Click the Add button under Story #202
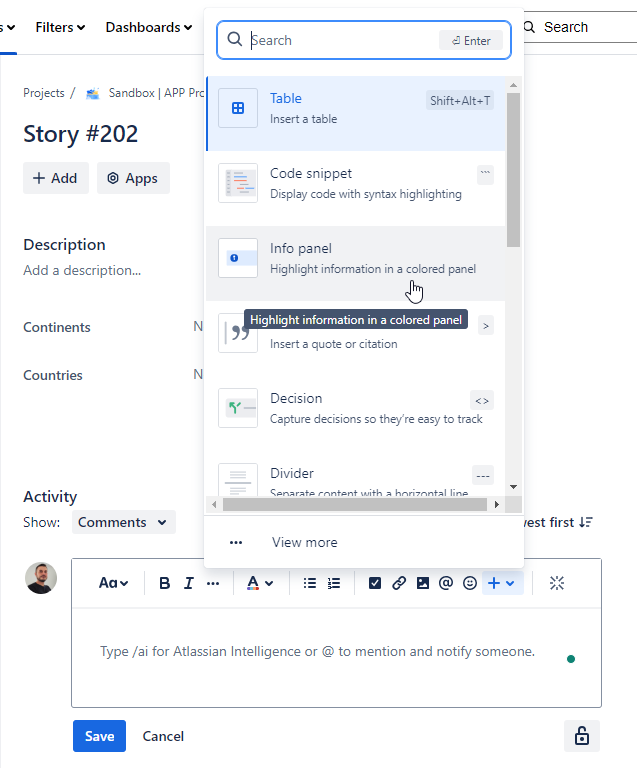The height and width of the screenshot is (768, 637). (56, 178)
